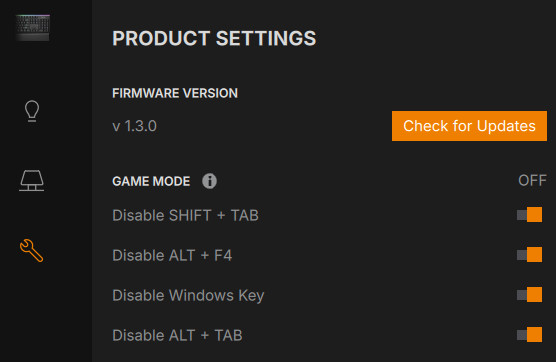This screenshot has height=362, width=556.
Task: Click the Disable ALT + TAB label text
Action: tap(177, 336)
